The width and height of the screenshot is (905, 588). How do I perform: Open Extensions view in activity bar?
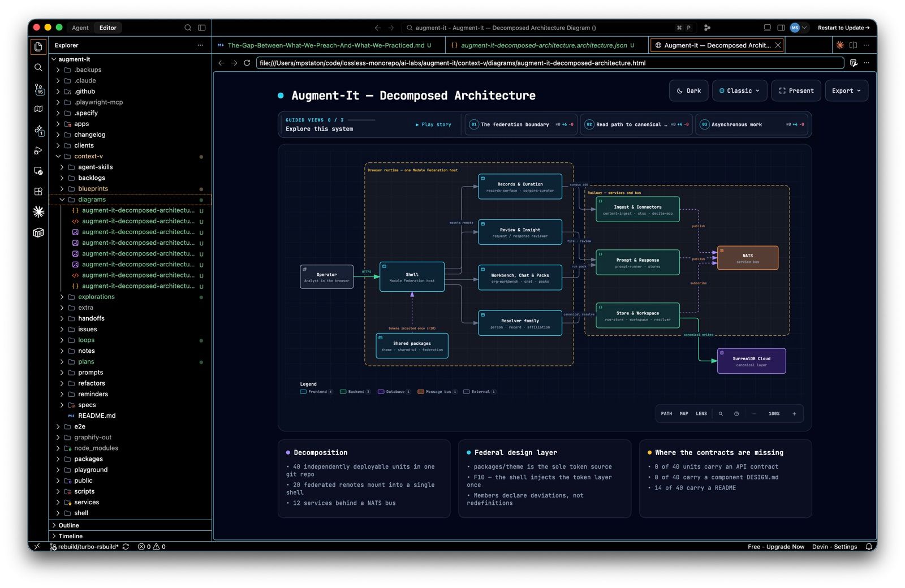38,192
